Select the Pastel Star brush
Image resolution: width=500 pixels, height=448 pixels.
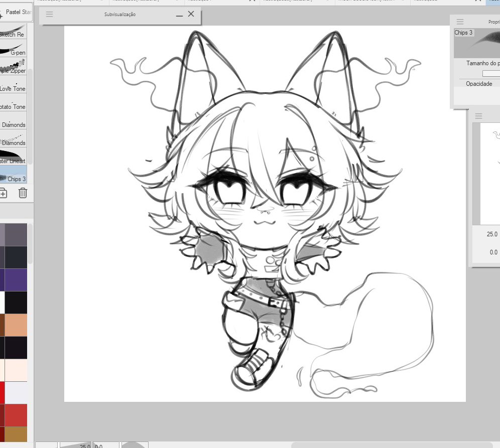pos(16,12)
